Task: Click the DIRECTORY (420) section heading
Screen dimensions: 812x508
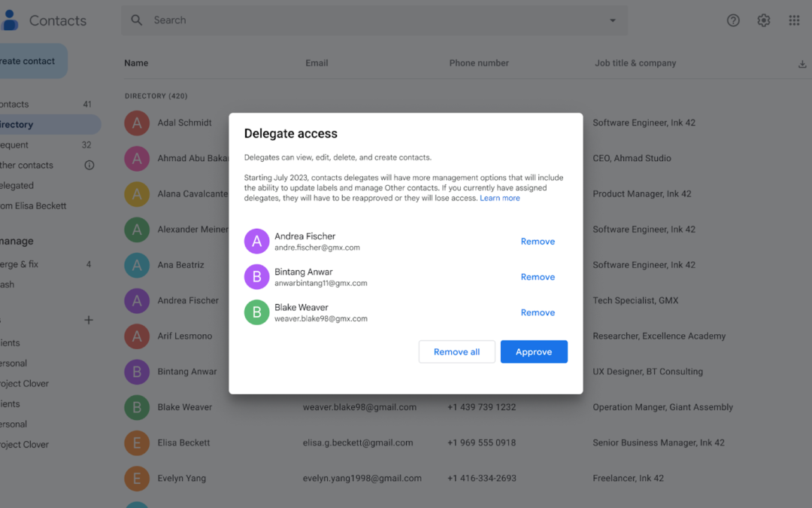Action: click(x=156, y=96)
